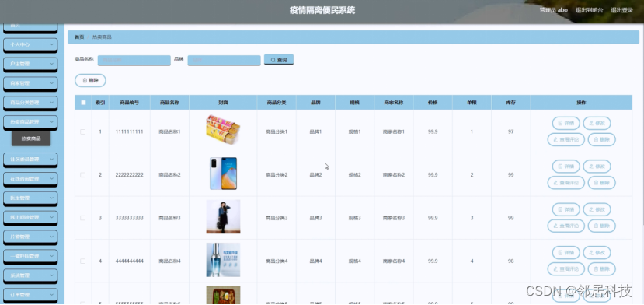Tick the checkbox for row 商品名称2
644x305 pixels.
pyautogui.click(x=83, y=175)
